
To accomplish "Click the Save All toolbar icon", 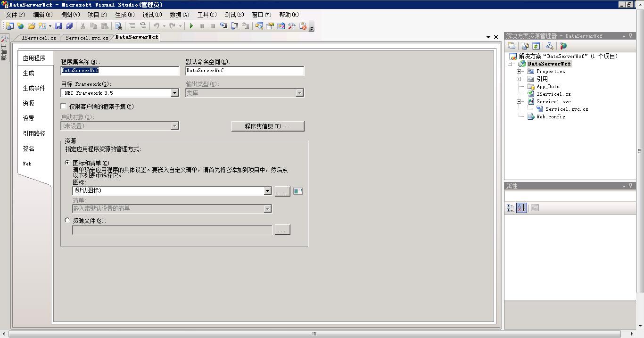I will click(69, 26).
